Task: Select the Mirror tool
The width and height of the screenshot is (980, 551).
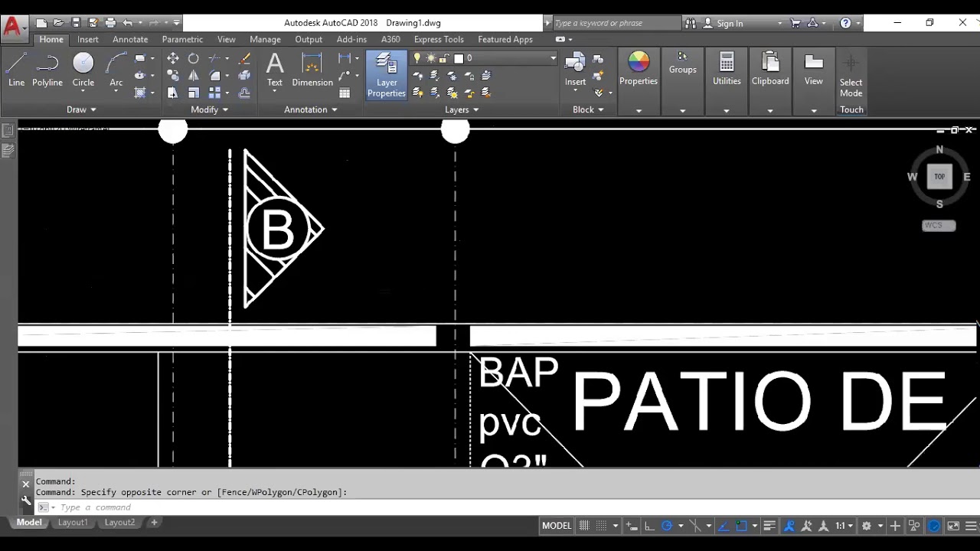Action: click(x=194, y=76)
